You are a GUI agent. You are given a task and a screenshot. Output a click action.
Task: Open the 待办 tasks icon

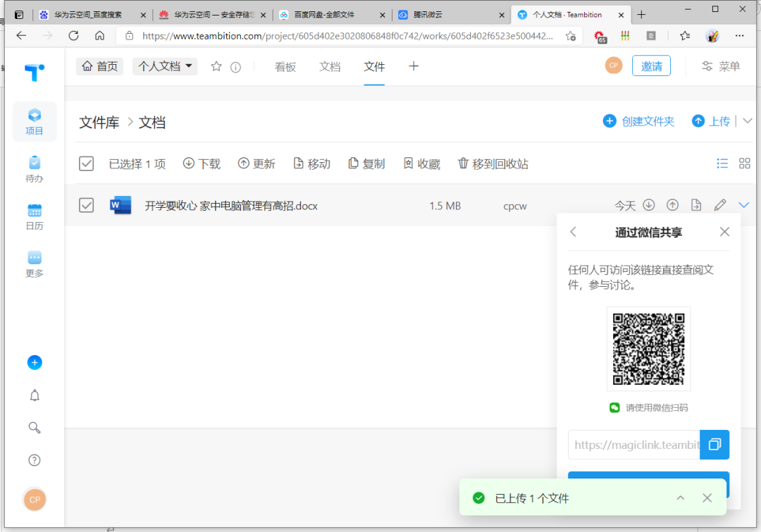pos(35,169)
